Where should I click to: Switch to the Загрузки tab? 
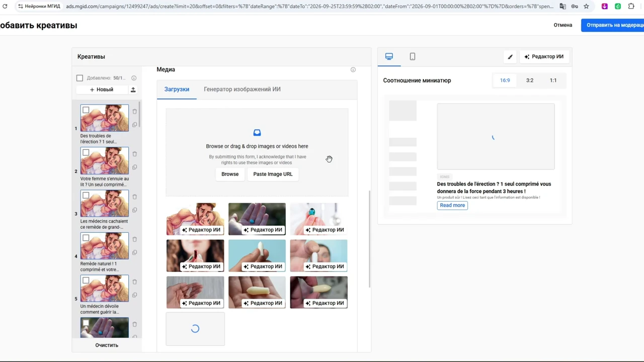[177, 89]
